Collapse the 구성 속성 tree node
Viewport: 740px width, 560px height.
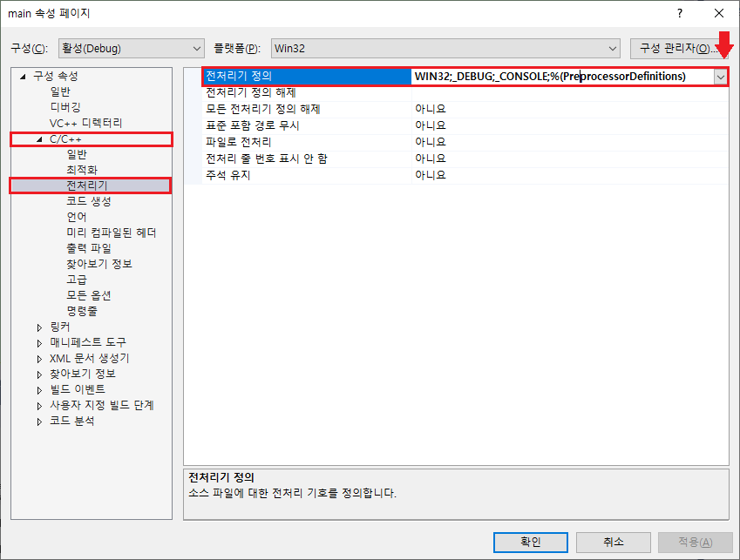[23, 77]
